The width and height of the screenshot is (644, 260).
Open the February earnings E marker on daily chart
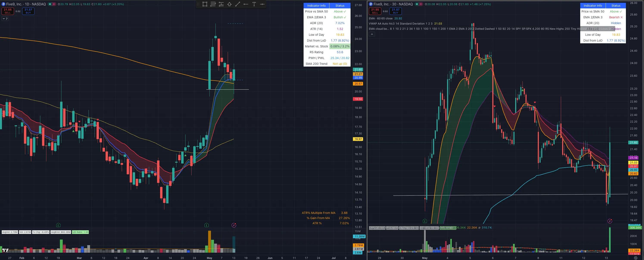coord(58,225)
